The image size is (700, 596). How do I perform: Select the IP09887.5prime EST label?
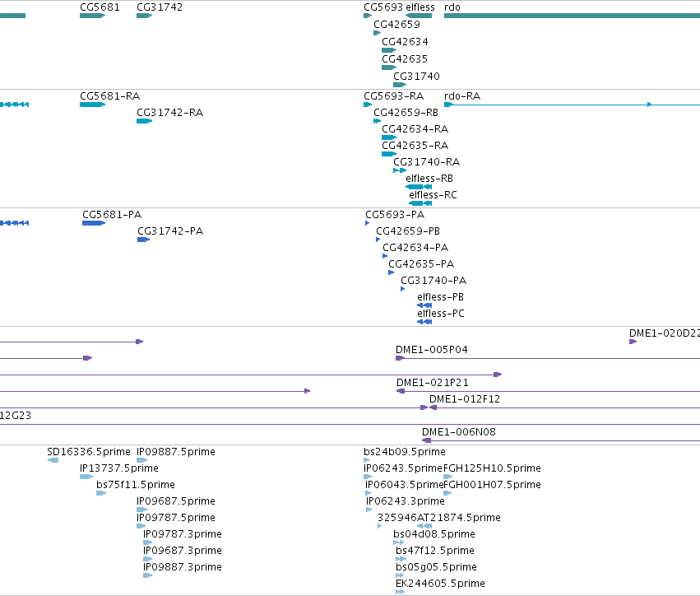coord(175,452)
